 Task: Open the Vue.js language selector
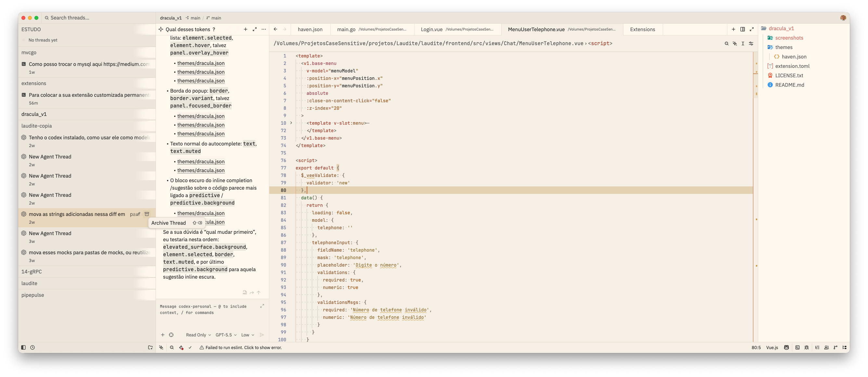tap(772, 347)
